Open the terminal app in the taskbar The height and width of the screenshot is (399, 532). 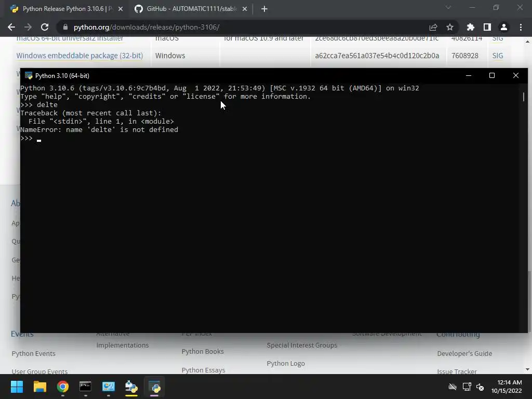tap(86, 387)
